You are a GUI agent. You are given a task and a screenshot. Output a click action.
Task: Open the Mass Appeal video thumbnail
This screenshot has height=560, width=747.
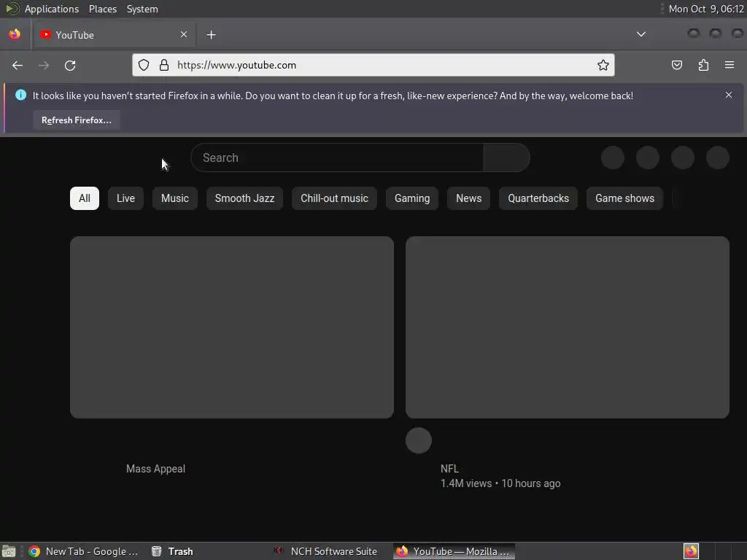(x=232, y=327)
